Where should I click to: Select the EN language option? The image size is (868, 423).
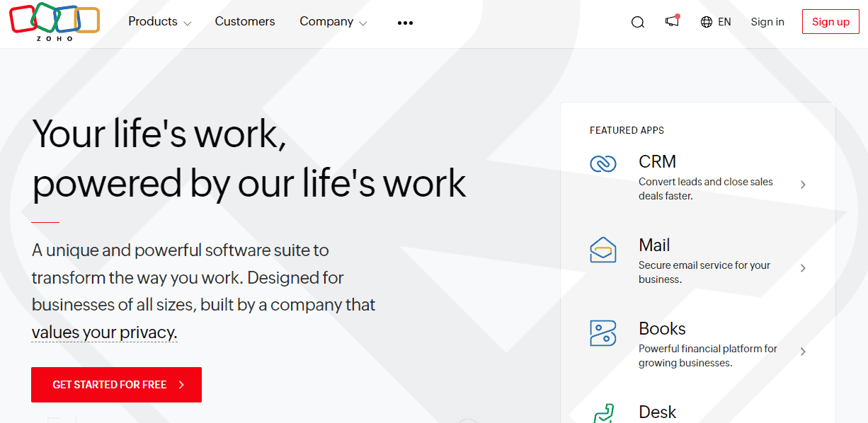(724, 22)
